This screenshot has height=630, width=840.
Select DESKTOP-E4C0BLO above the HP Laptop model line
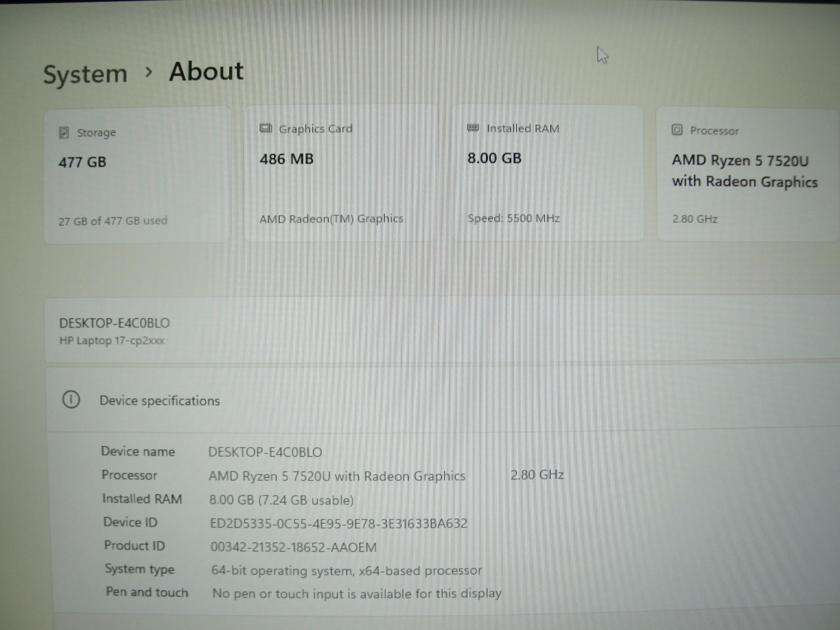click(x=114, y=323)
